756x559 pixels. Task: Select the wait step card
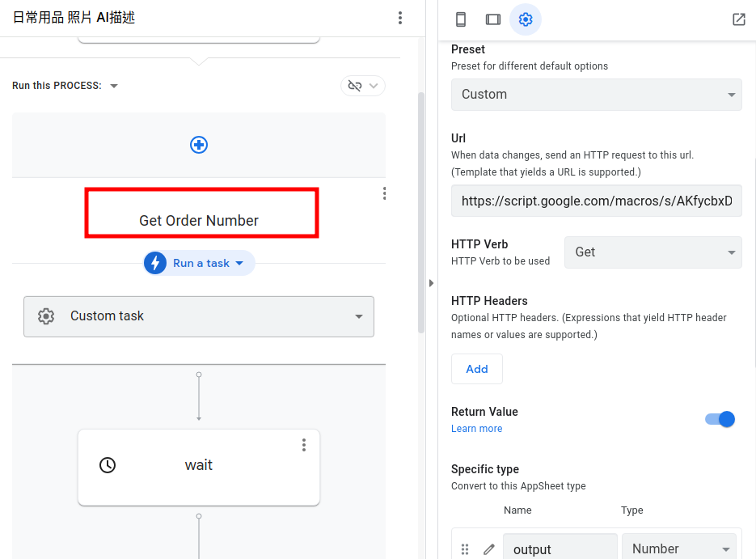199,468
